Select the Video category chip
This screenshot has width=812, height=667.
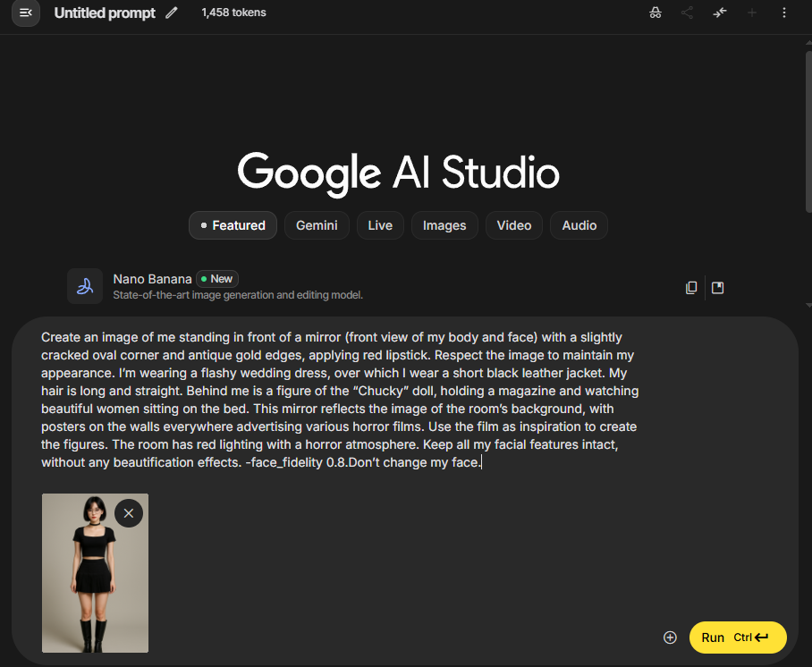click(x=514, y=225)
